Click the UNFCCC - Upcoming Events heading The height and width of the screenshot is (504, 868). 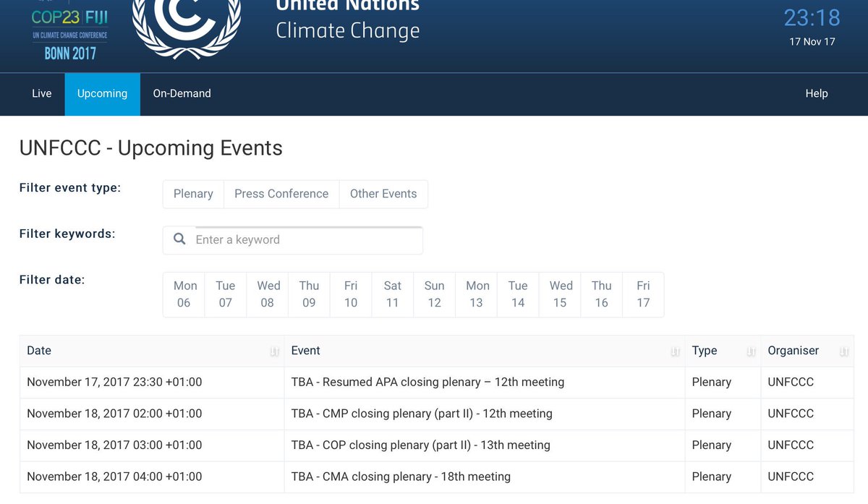point(151,148)
